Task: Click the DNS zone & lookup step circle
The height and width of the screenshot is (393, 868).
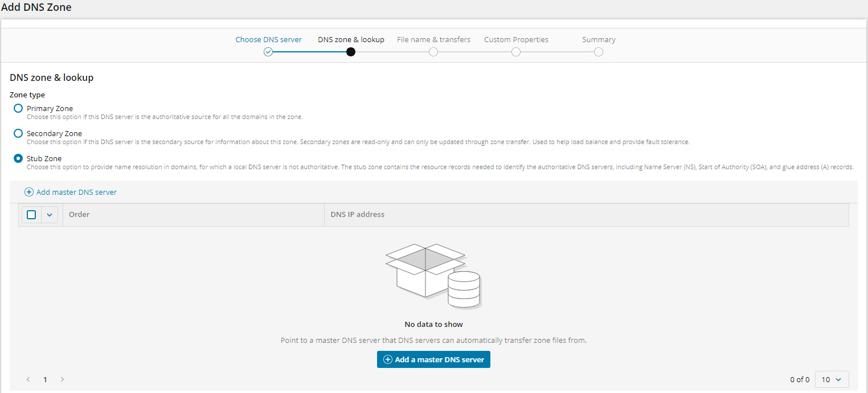Action: coord(351,52)
